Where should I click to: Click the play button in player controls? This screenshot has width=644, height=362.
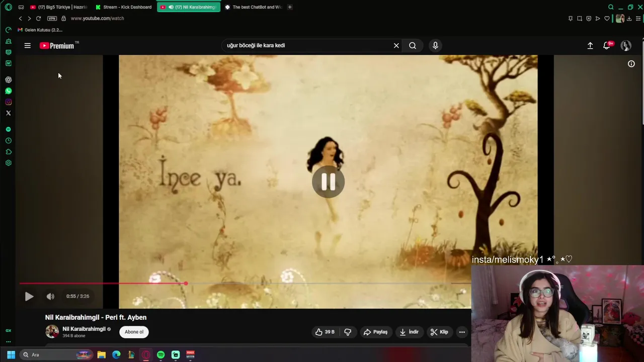click(x=29, y=296)
